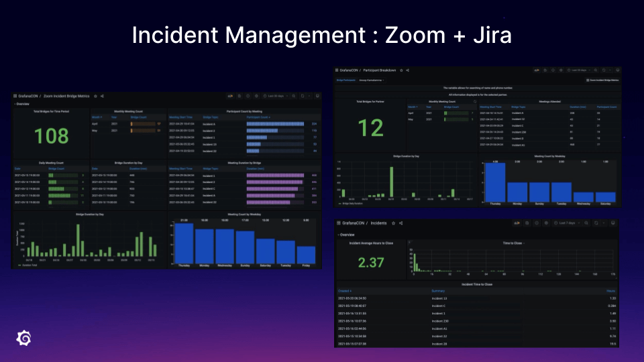Open Last 7 days picker in Incidents

(x=567, y=223)
